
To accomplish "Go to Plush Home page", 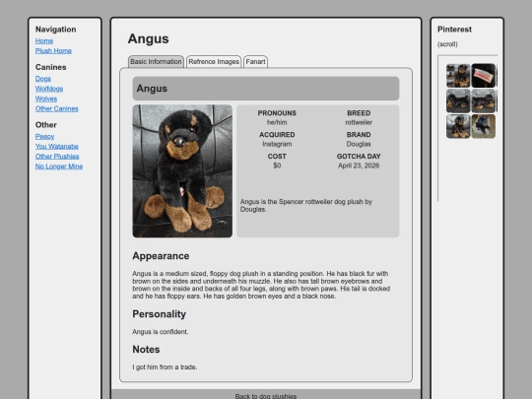I will point(53,51).
